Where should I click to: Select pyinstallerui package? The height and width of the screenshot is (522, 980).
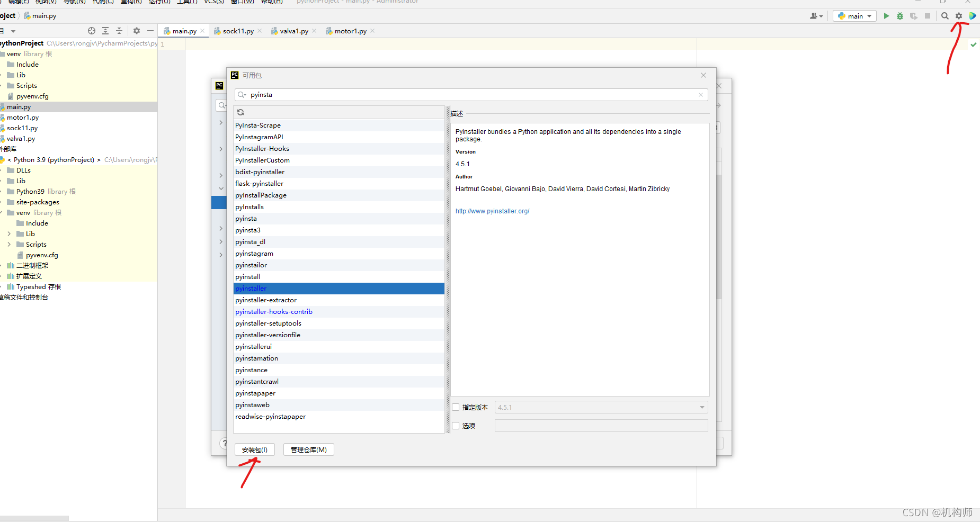(x=339, y=347)
